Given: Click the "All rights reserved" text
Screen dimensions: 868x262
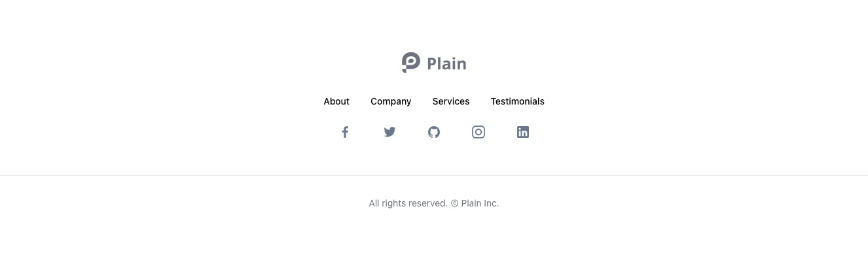Looking at the screenshot, I should (408, 203).
